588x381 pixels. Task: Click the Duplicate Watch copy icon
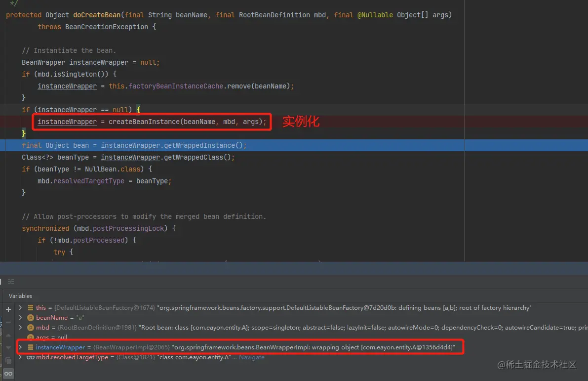click(8, 361)
